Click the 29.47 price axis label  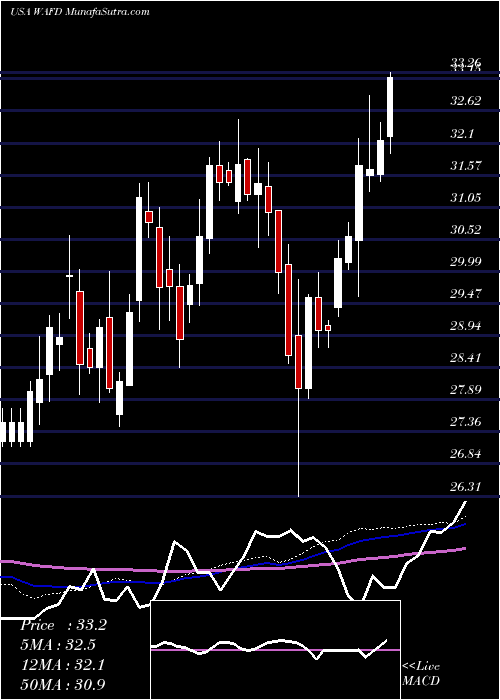point(466,293)
